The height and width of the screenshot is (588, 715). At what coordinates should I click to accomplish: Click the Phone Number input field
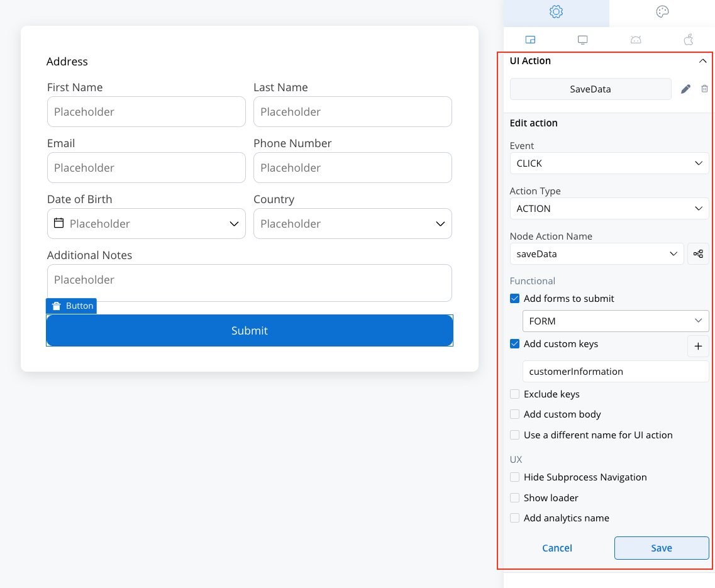(353, 167)
